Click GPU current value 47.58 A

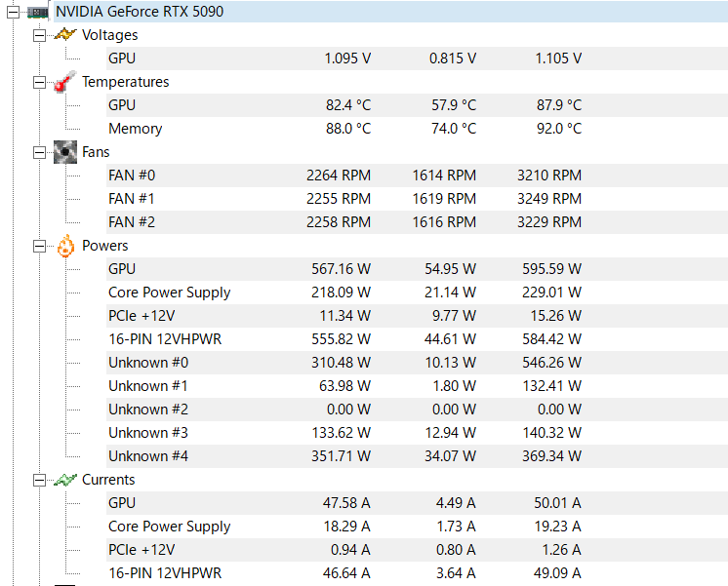pyautogui.click(x=346, y=503)
